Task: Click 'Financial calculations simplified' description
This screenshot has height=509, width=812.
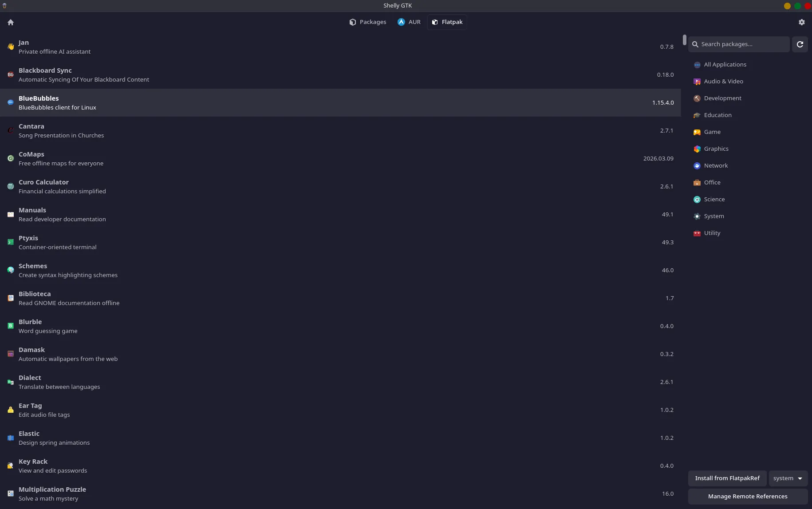Action: tap(62, 192)
